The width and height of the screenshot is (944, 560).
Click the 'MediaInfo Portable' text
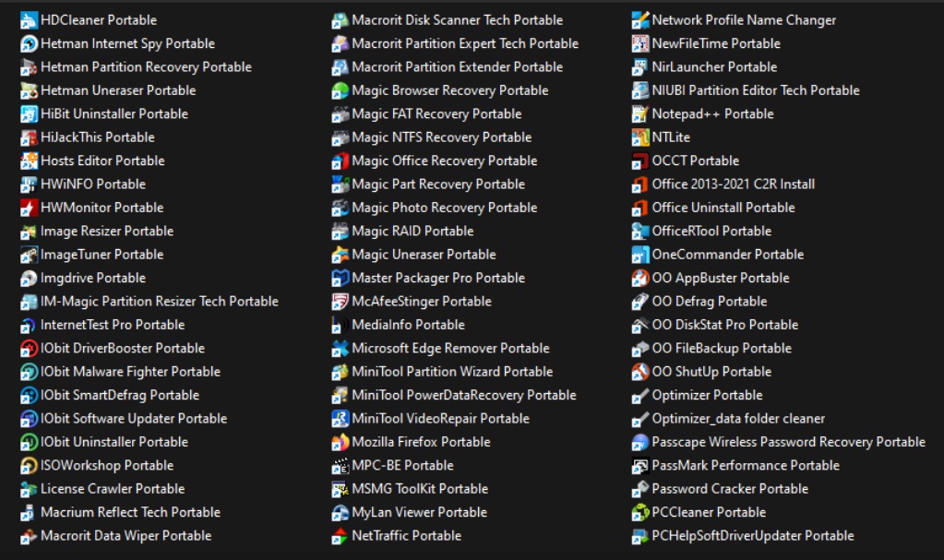[408, 325]
